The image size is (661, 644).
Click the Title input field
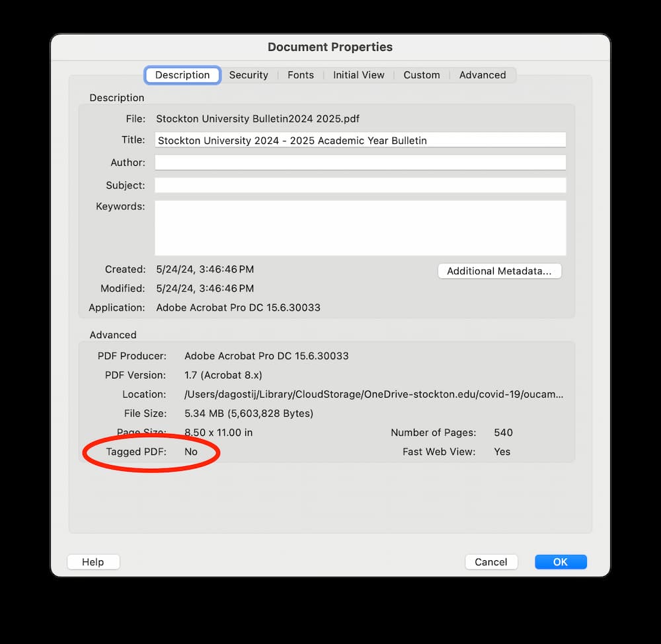click(360, 140)
